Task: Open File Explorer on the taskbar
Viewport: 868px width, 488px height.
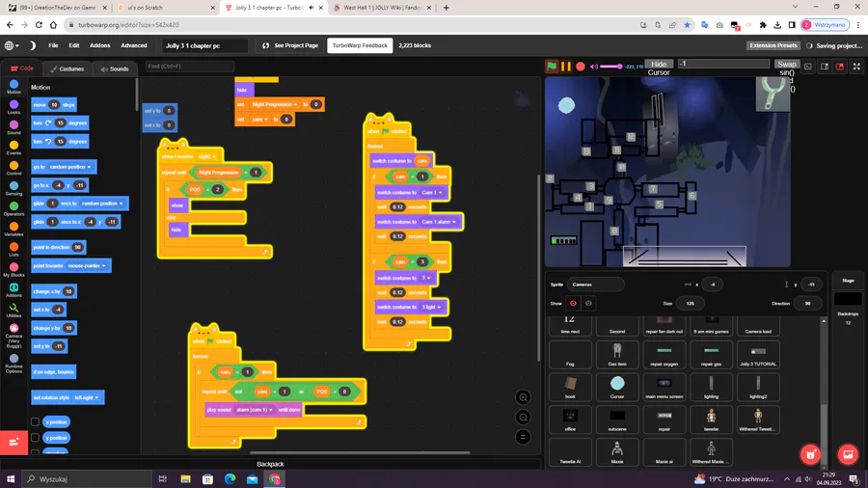Action: (185, 478)
